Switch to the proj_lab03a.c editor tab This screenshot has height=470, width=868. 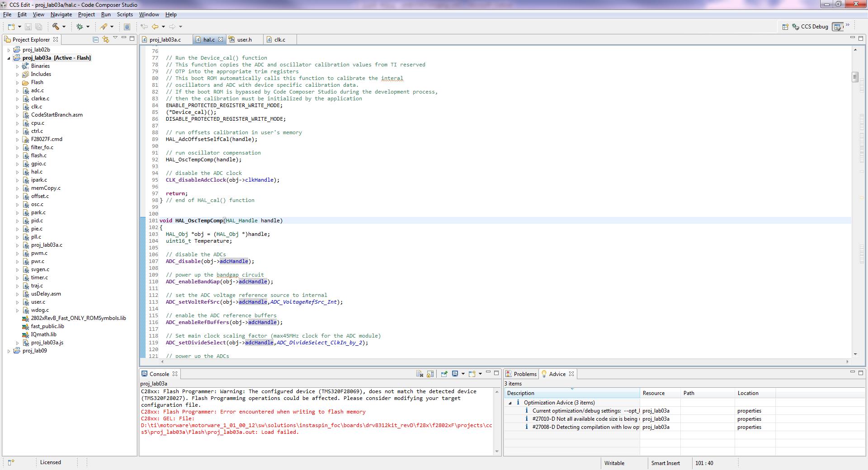point(165,40)
